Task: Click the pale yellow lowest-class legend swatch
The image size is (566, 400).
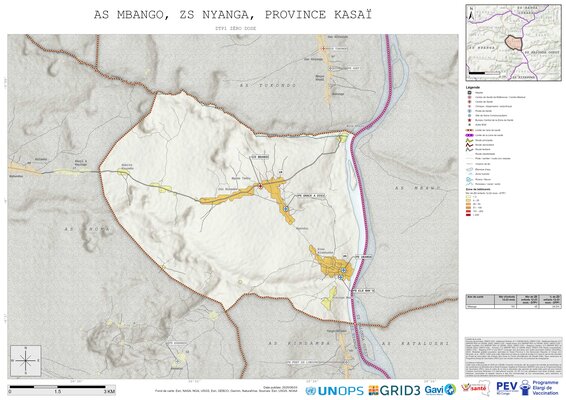Action: pos(469,197)
